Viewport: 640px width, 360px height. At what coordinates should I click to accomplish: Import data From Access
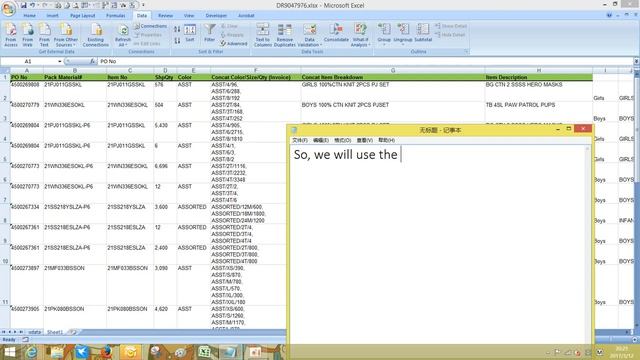pyautogui.click(x=11, y=35)
